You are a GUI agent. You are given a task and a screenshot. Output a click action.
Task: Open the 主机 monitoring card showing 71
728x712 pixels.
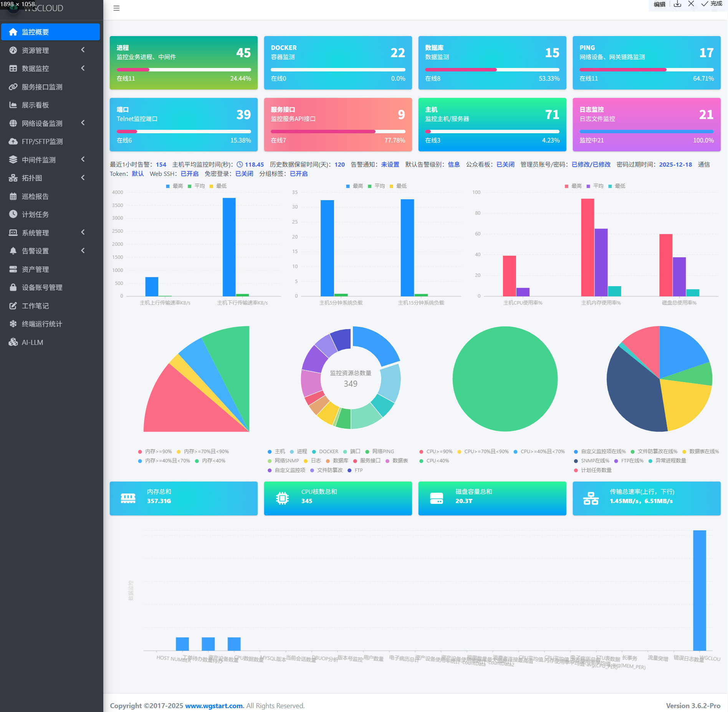[x=492, y=124]
